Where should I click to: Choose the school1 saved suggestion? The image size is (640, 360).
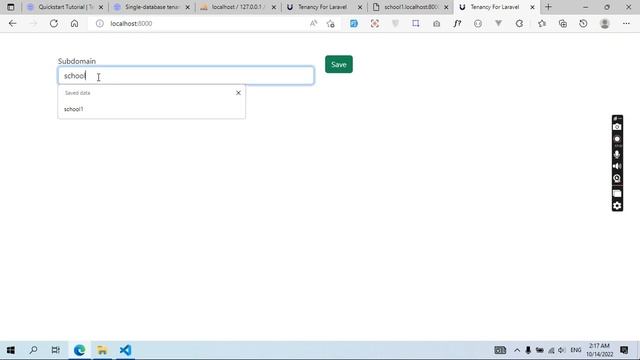tap(151, 109)
